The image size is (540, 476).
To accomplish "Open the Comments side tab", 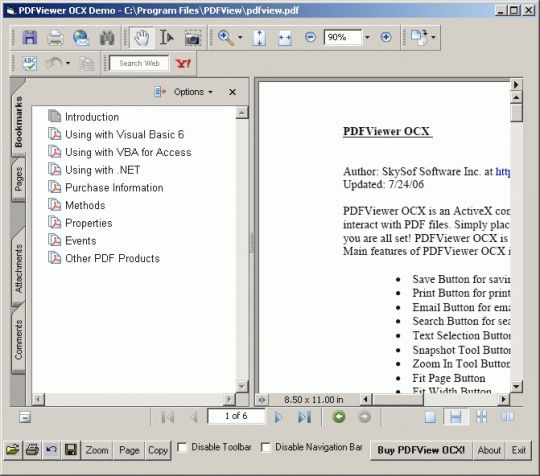I will [x=19, y=339].
